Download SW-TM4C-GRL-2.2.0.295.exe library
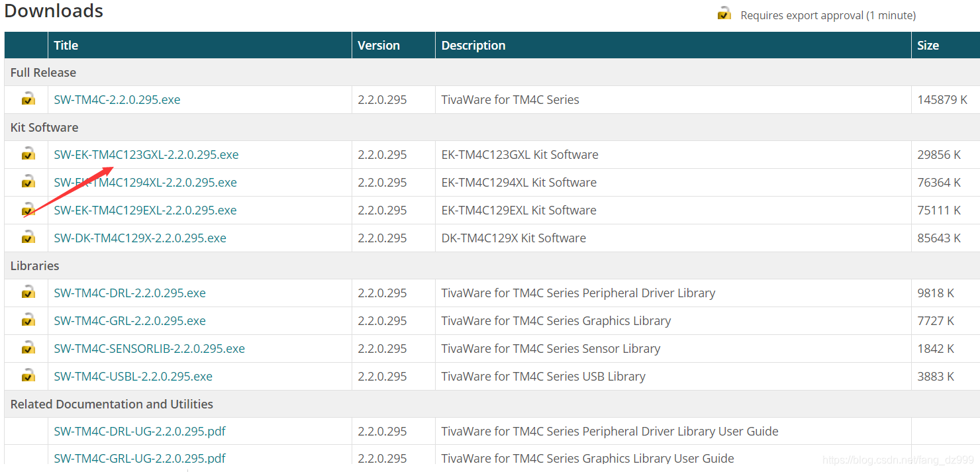Image resolution: width=980 pixels, height=472 pixels. click(130, 321)
